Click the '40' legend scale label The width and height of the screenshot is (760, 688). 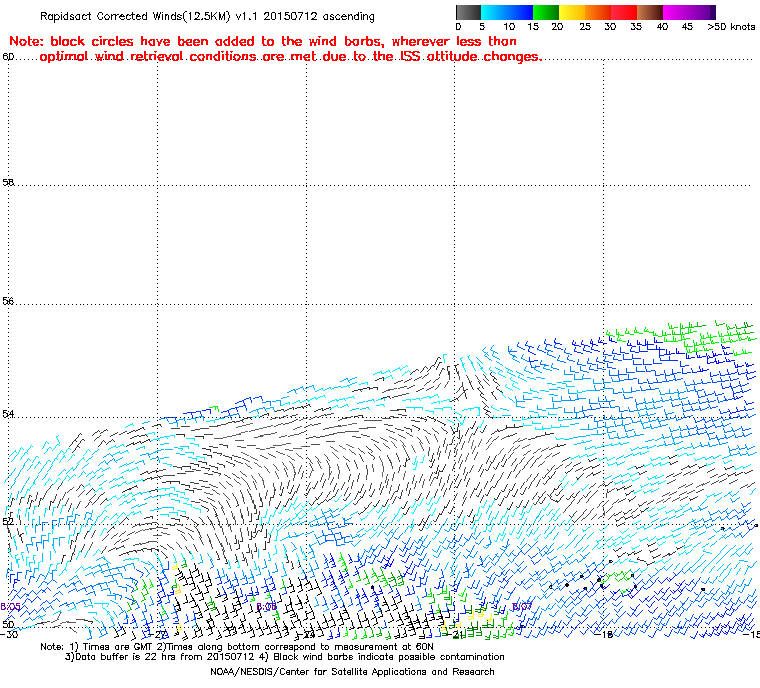click(662, 27)
